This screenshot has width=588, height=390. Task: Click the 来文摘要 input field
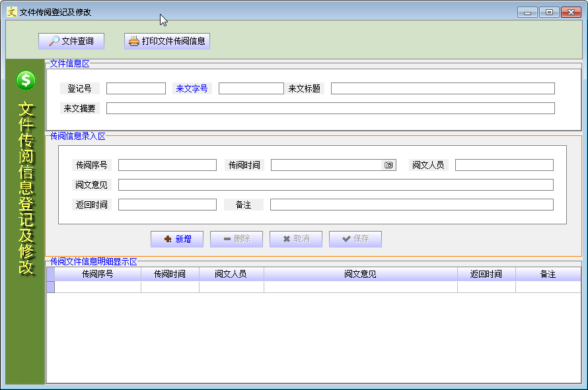tap(330, 108)
